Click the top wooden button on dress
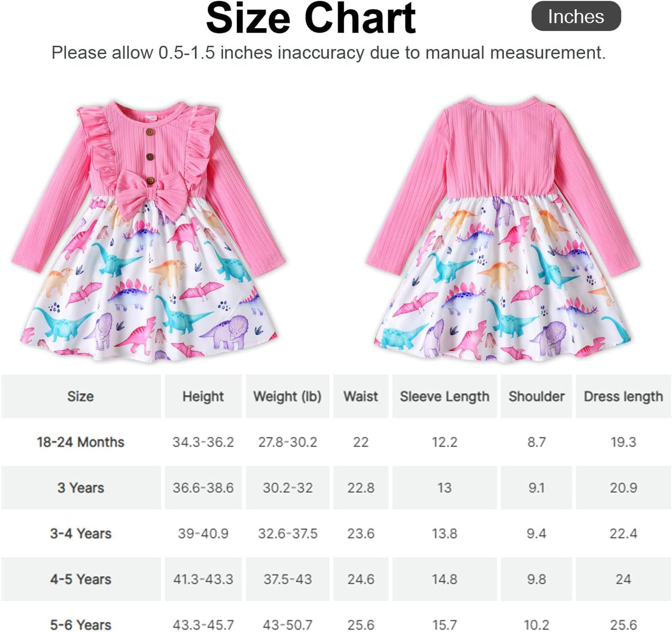 [x=150, y=132]
